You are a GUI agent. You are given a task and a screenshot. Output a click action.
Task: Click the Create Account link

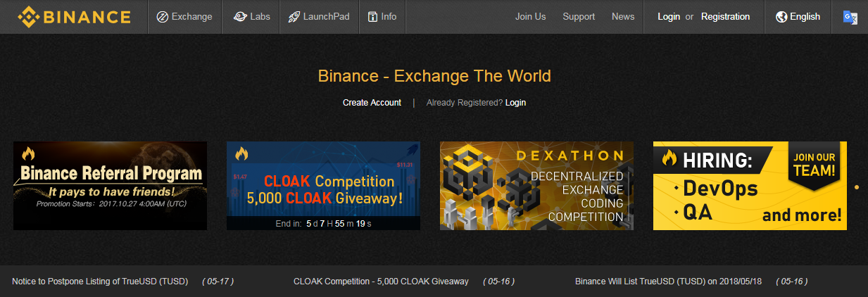(372, 103)
